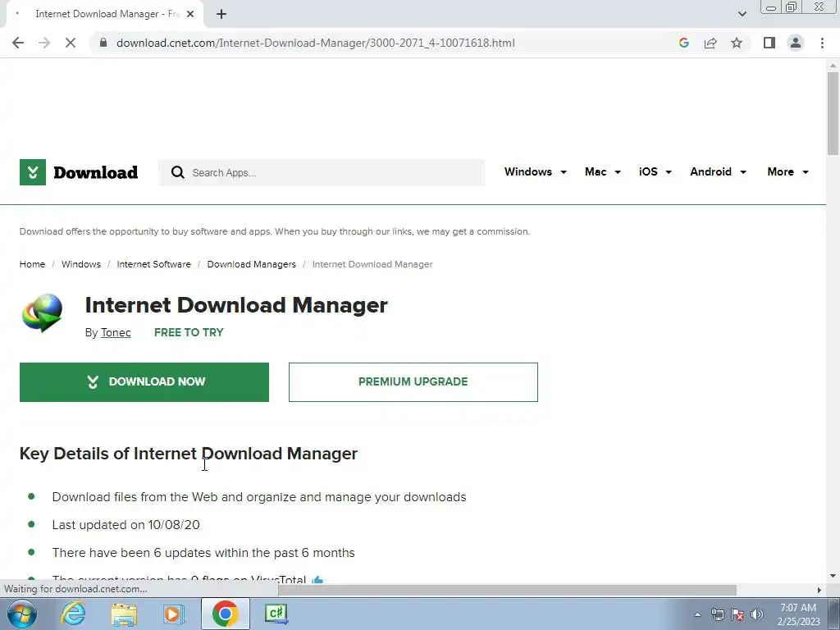Click the DOWNLOAD NOW button
Screen dimensions: 840x630
144,382
